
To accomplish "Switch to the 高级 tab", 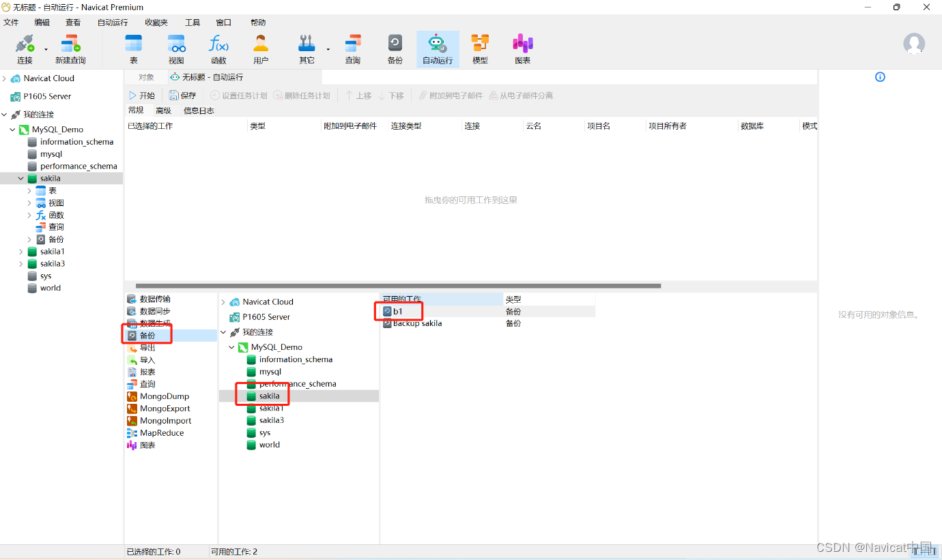I will coord(163,110).
